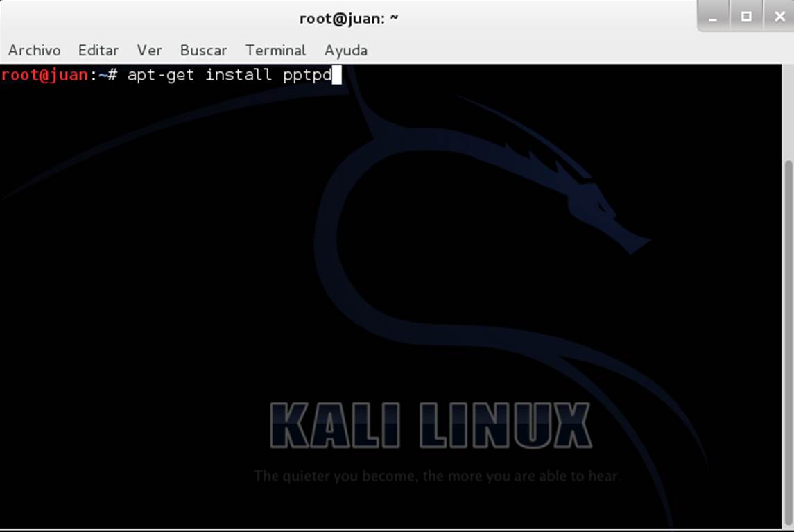Open the Terminal menu

pyautogui.click(x=275, y=51)
